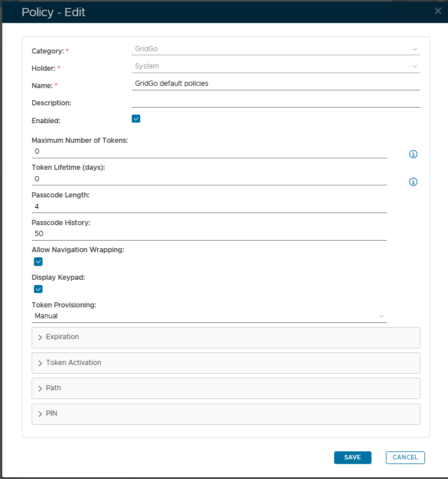Screen dimensions: 448x479
Task: Toggle the Enabled checkbox
Action: tap(136, 119)
